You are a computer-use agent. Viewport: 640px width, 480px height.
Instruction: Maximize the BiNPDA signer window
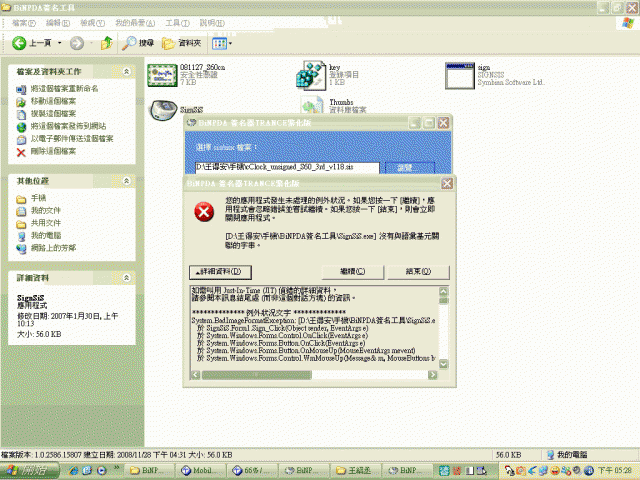pyautogui.click(x=429, y=123)
